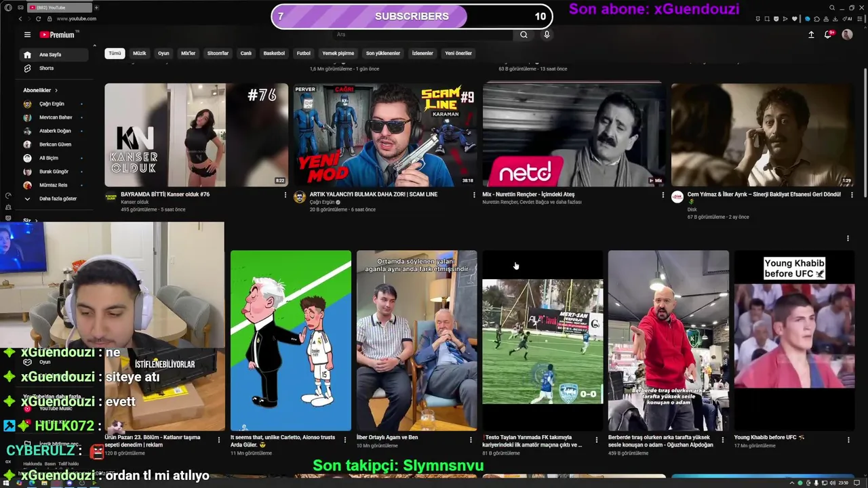Select the Mix'ler filter chip

pyautogui.click(x=188, y=53)
